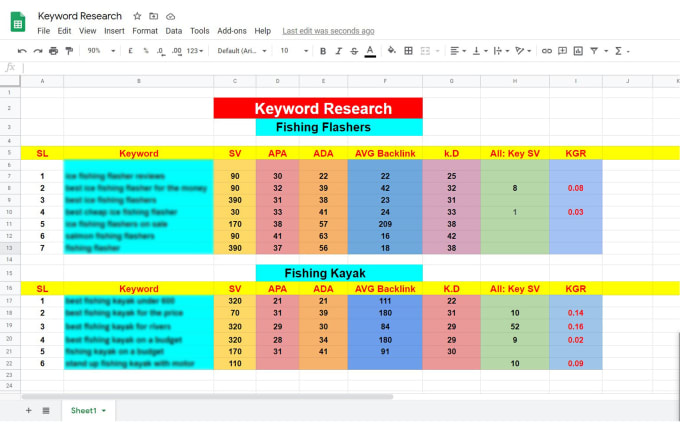Open the Default font dropdown

pos(242,51)
